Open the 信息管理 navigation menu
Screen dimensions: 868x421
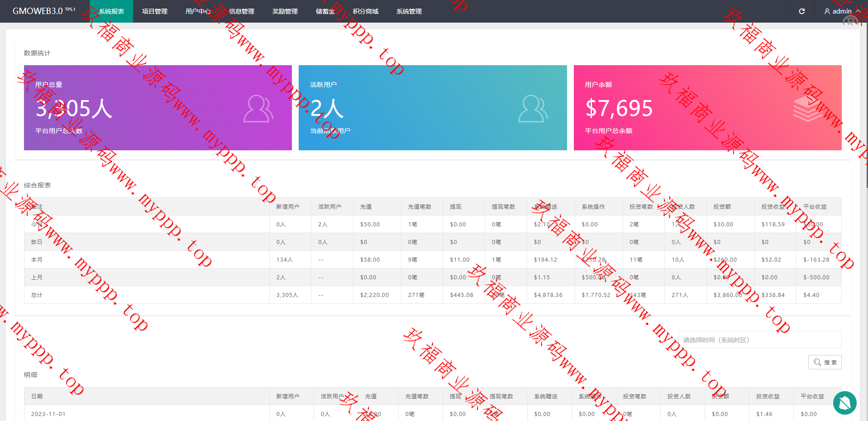(241, 11)
